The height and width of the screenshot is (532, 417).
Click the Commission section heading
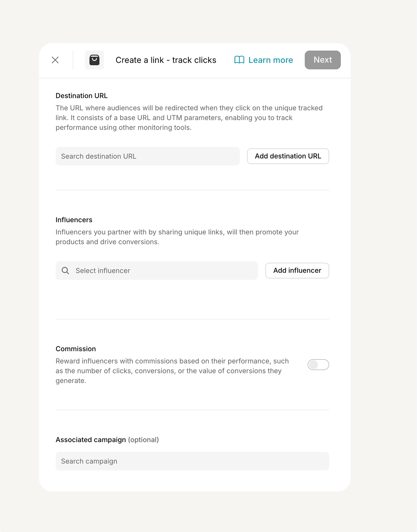tap(76, 349)
